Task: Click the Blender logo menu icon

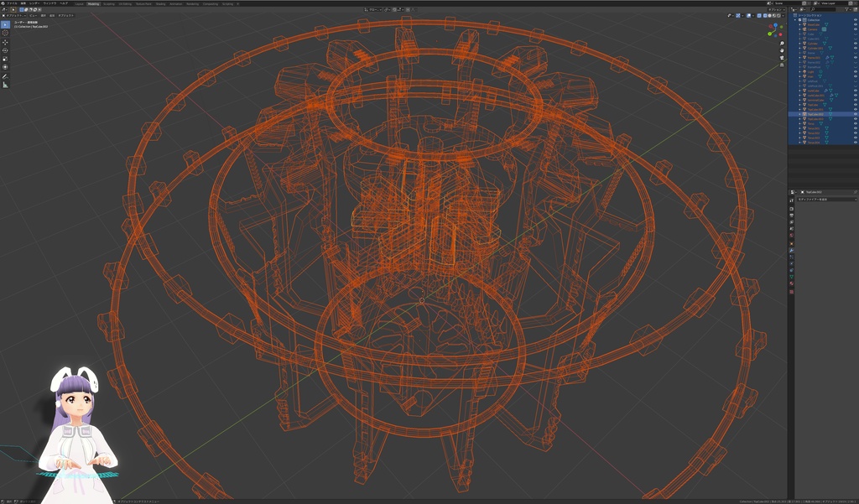Action: coord(3,3)
